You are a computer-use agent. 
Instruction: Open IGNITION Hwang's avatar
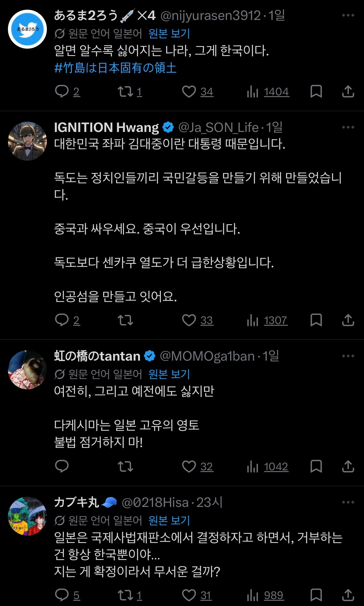(27, 141)
